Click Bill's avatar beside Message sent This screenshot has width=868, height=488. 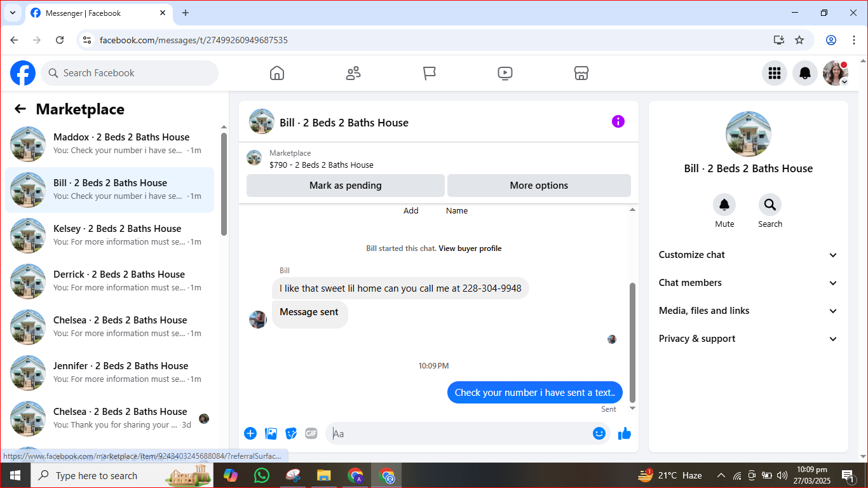[x=258, y=320]
